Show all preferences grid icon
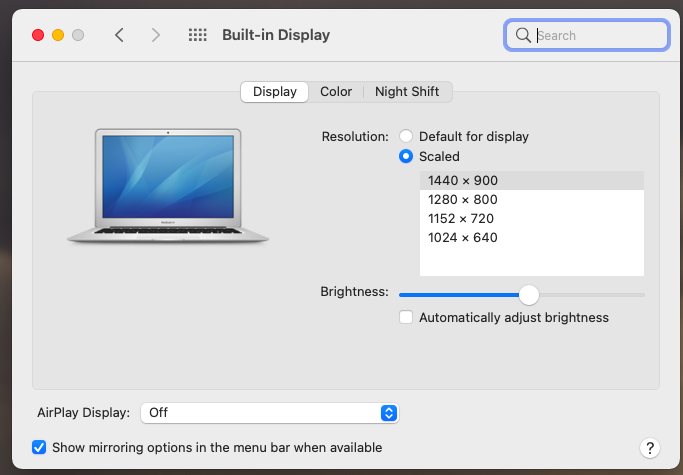The height and width of the screenshot is (475, 683). point(197,35)
